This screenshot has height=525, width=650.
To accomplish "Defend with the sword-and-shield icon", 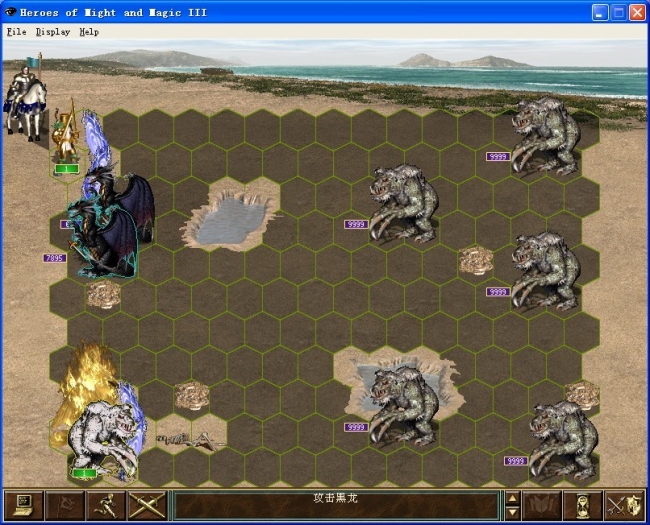I will click(624, 506).
